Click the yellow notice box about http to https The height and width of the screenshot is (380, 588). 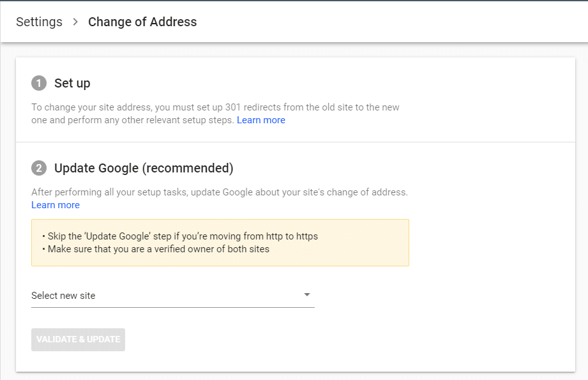point(220,243)
